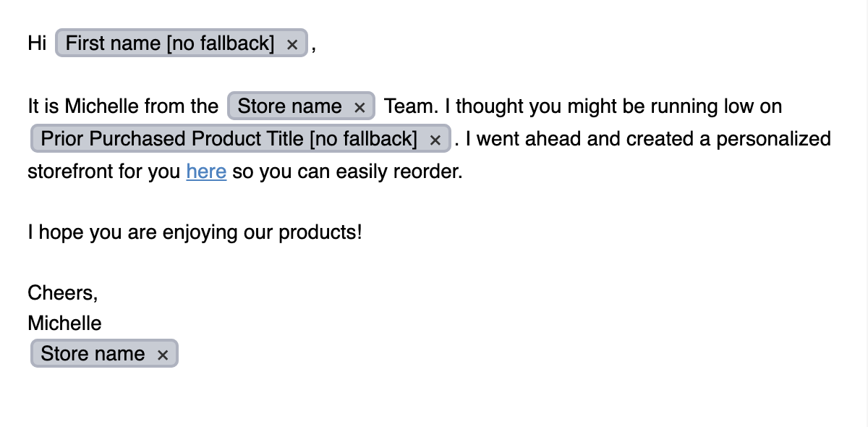Image resolution: width=868 pixels, height=427 pixels.
Task: Delete the Store name tag before "Team"
Action: 359,108
